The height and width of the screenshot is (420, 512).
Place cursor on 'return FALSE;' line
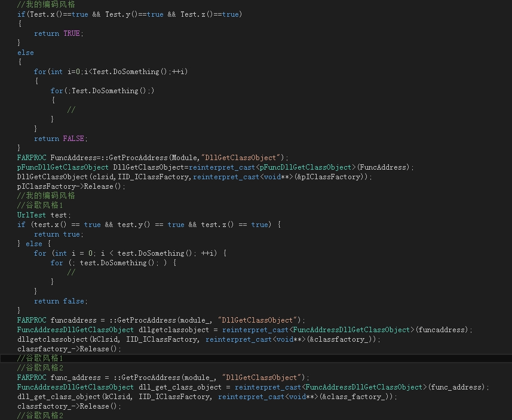click(x=61, y=139)
